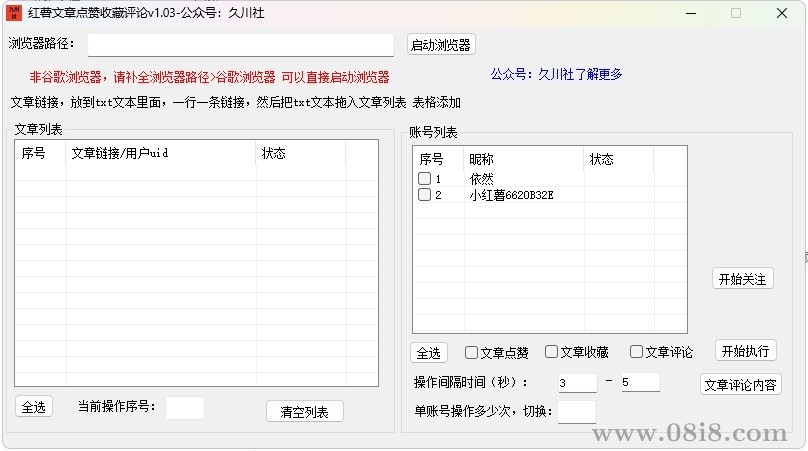The height and width of the screenshot is (451, 808).
Task: Click the maximum interval field showing 5
Action: tap(640, 382)
